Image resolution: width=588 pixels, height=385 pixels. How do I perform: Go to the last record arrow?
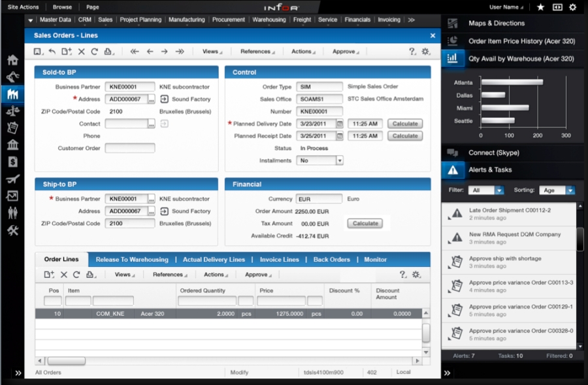click(x=180, y=52)
